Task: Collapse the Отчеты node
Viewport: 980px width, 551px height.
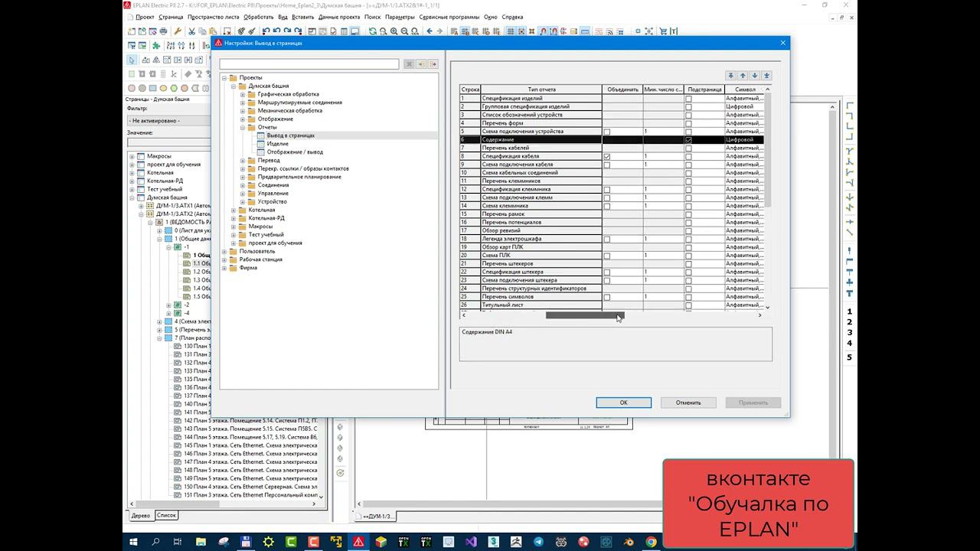Action: point(243,127)
